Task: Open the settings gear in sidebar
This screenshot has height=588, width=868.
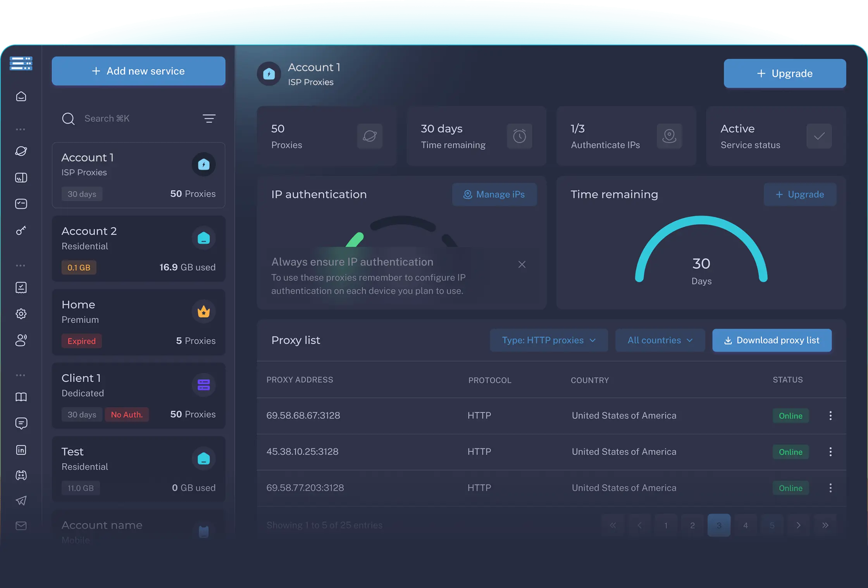Action: point(21,313)
